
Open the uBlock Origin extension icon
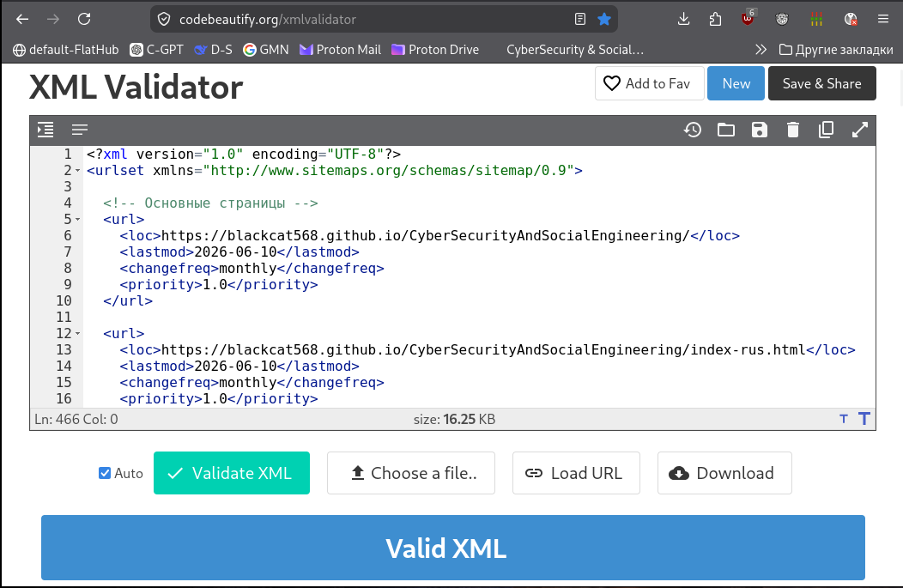[x=748, y=19]
